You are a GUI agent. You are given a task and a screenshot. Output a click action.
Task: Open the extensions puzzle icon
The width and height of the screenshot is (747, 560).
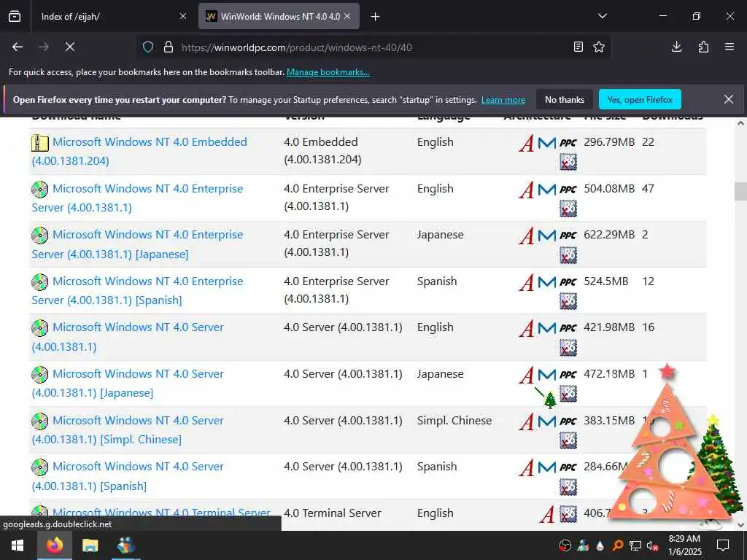[x=703, y=47]
